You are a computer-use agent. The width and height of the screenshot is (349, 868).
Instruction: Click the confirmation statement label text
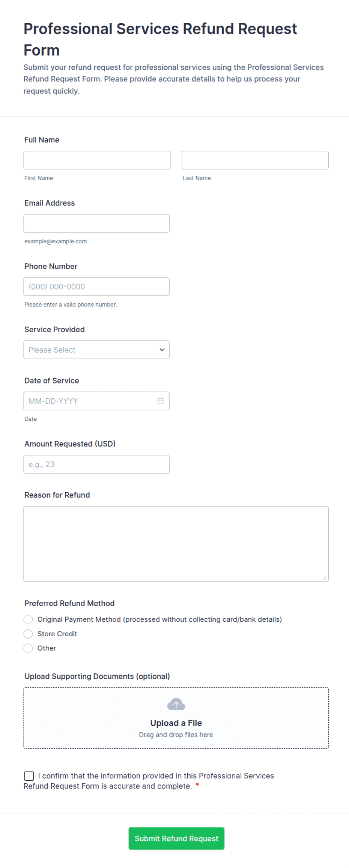coord(149,781)
